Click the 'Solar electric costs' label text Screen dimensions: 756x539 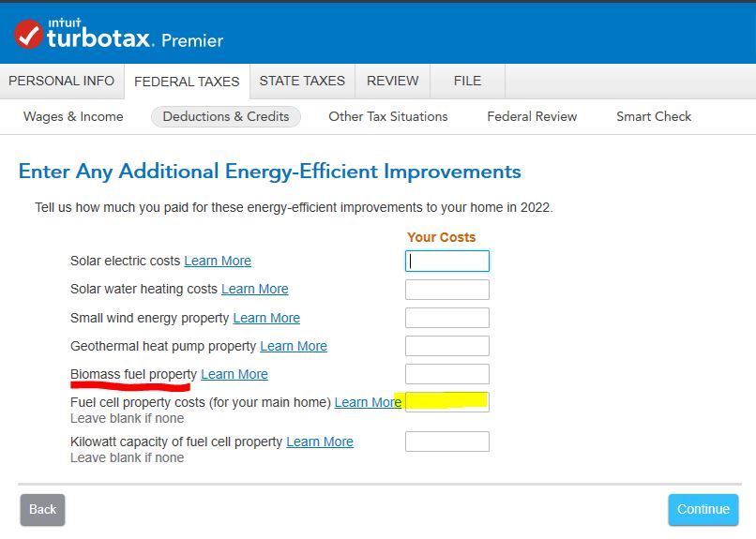click(x=125, y=261)
